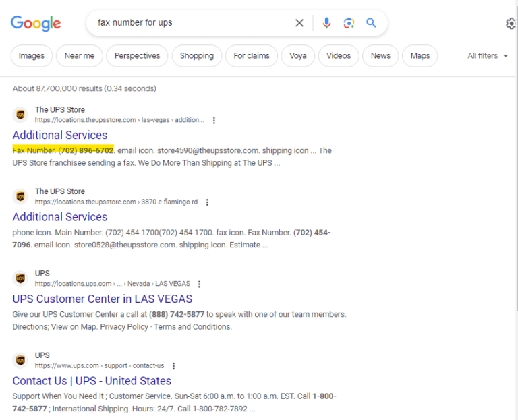Click three-dot menu beside UPS Customer Center result
This screenshot has width=518, height=420.
199,284
